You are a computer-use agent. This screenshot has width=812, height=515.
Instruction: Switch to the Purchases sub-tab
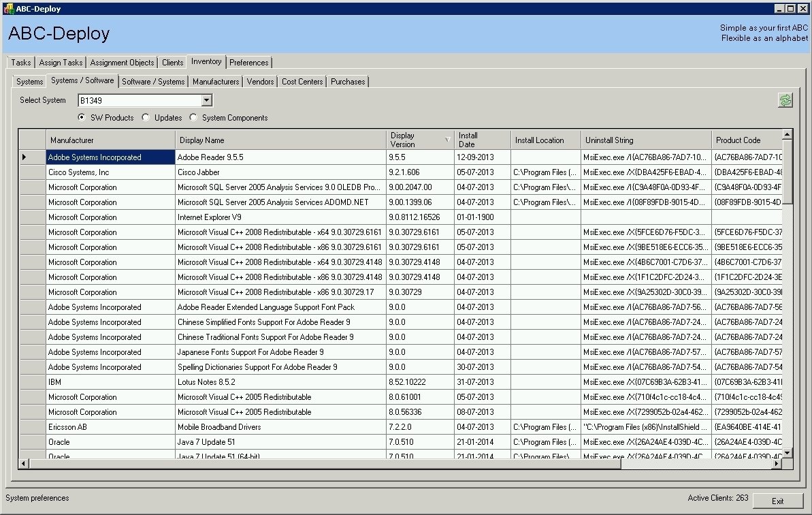(x=347, y=81)
